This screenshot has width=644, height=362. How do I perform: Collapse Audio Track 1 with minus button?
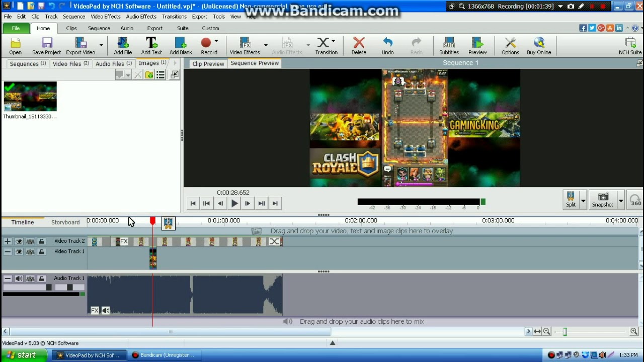pyautogui.click(x=8, y=278)
